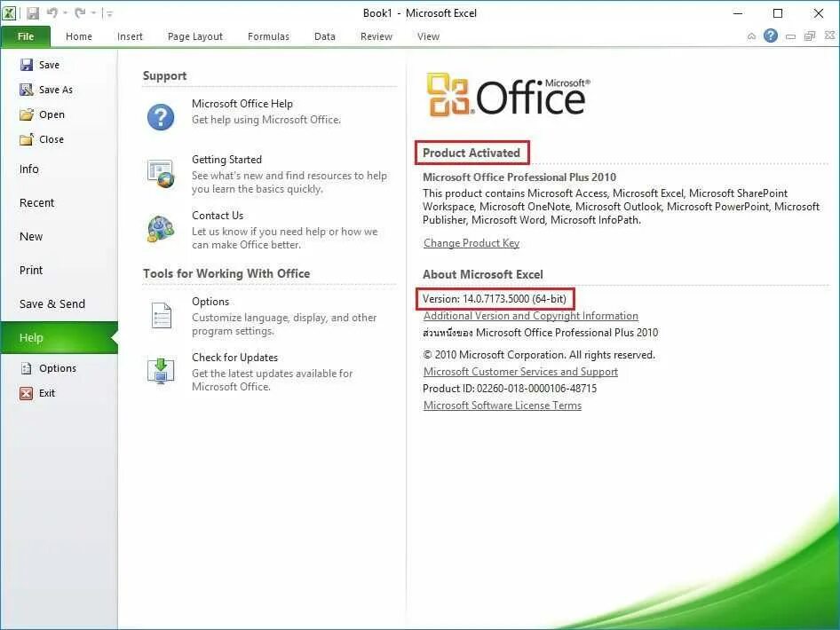Open Microsoft Customer Services and Support link

[520, 372]
